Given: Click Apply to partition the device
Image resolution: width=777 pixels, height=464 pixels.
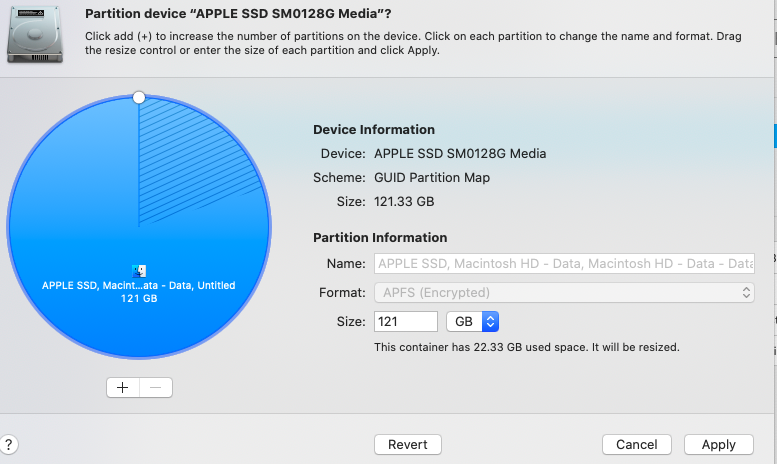Looking at the screenshot, I should (x=719, y=444).
